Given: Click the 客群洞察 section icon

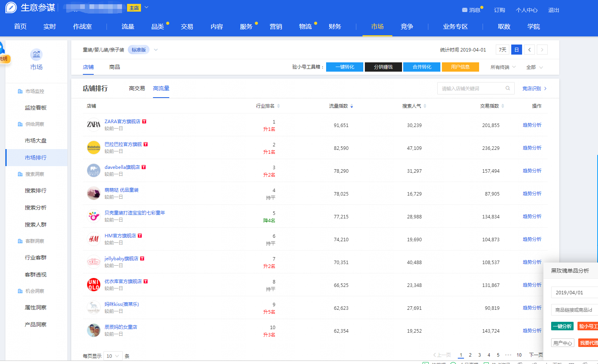Looking at the screenshot, I should click(x=20, y=241).
